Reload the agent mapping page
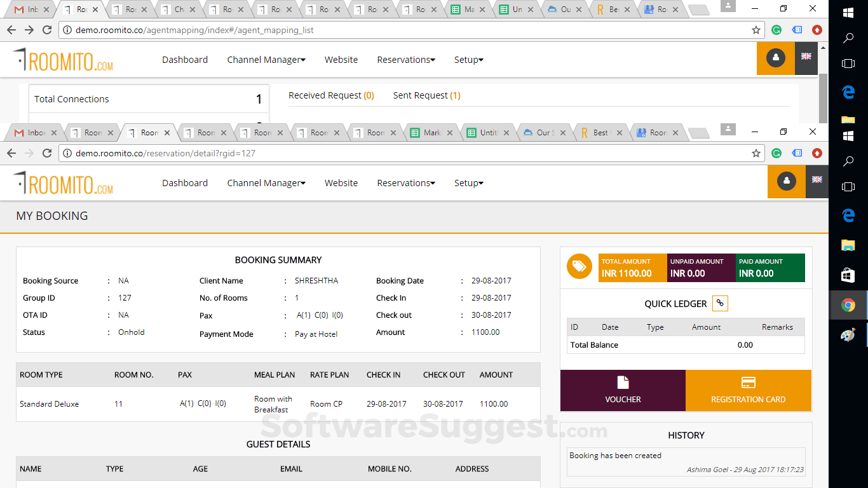 tap(47, 30)
